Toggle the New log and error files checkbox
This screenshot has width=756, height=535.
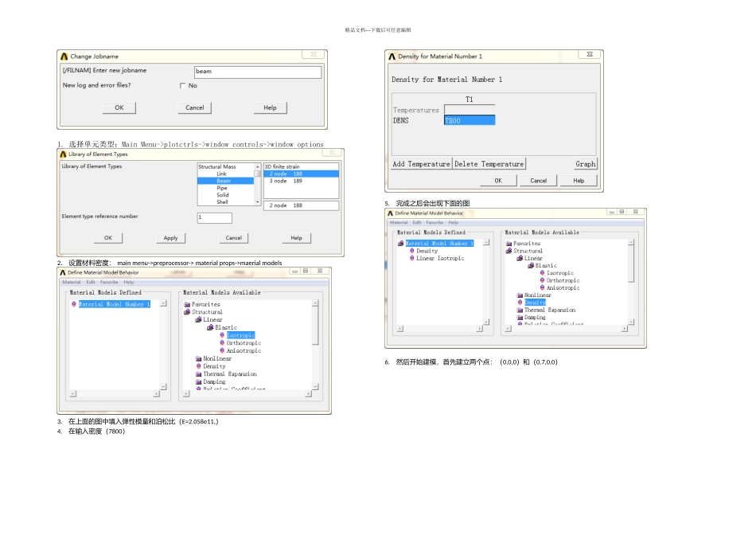pyautogui.click(x=182, y=85)
